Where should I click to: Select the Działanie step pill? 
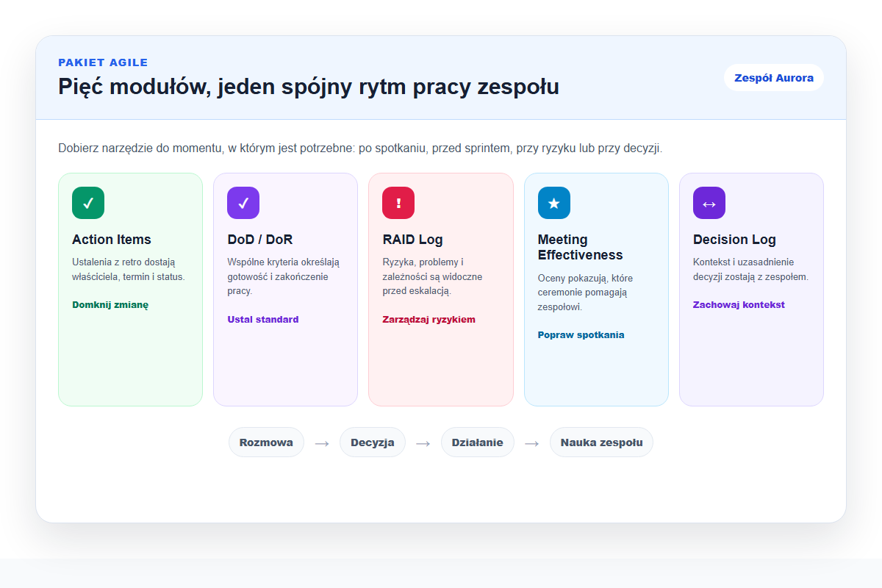pyautogui.click(x=478, y=442)
